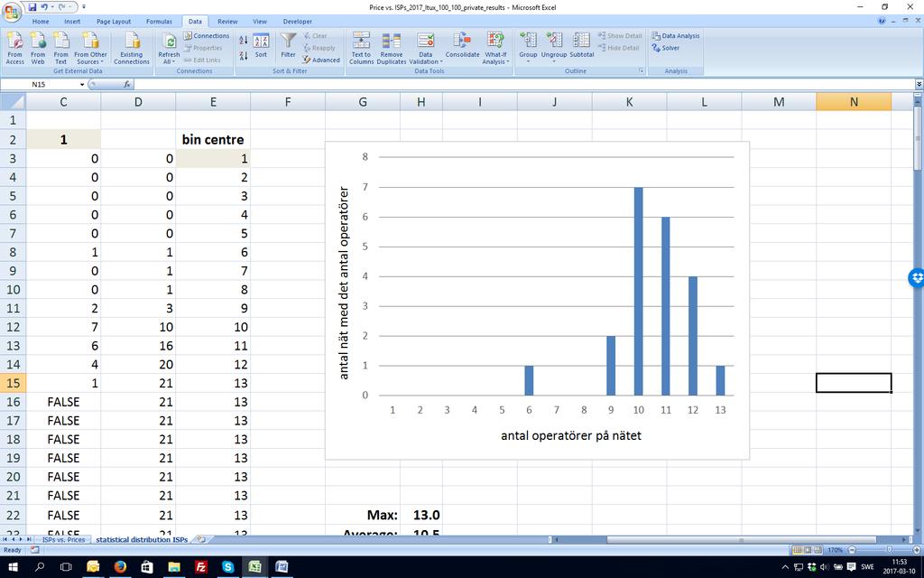Open Excel Help question mark
Viewport: 924px width, 578px height.
coord(882,21)
